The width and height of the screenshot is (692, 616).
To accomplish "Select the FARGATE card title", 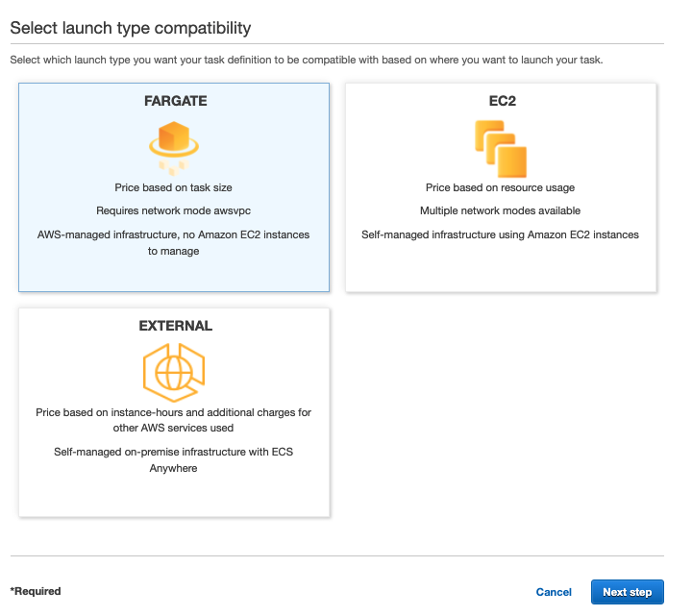I will coord(174,101).
